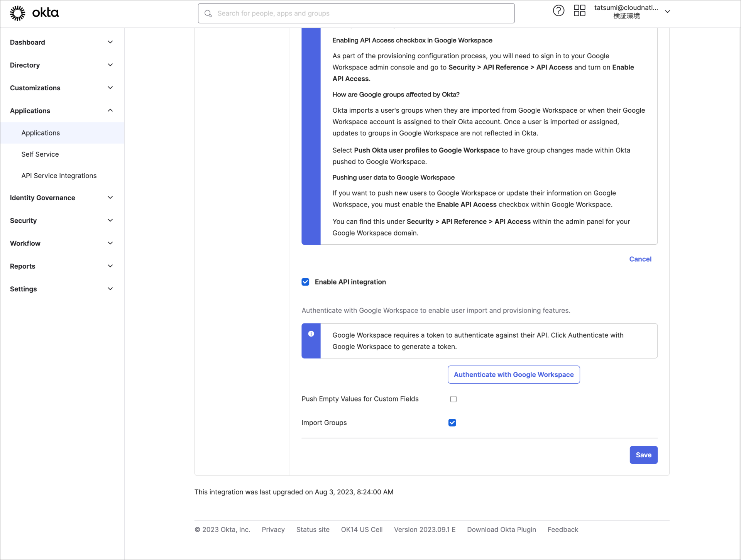741x560 pixels.
Task: Select API Service Integrations in sidebar
Action: pyautogui.click(x=59, y=176)
